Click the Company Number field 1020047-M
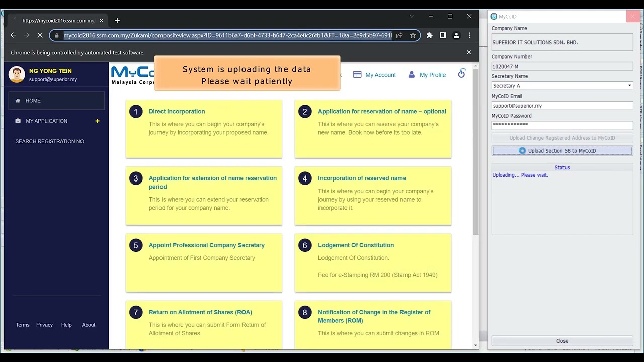Image resolution: width=644 pixels, height=362 pixels. [562, 66]
